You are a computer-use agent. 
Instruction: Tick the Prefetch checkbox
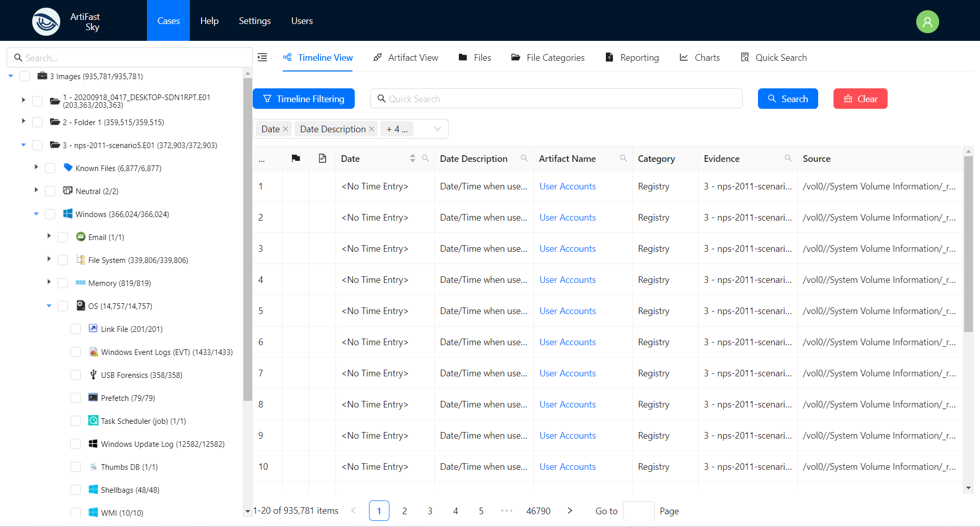coord(76,398)
